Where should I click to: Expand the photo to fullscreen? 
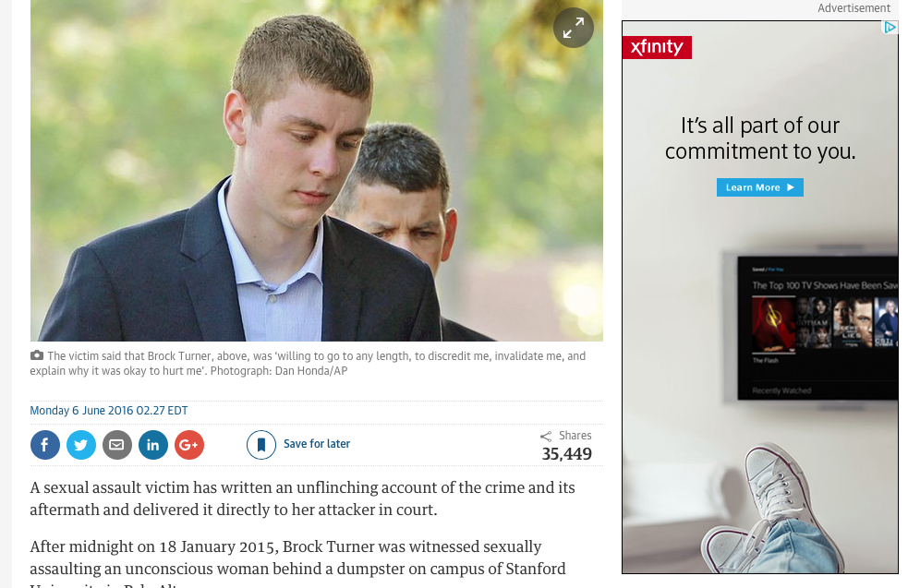[x=574, y=28]
